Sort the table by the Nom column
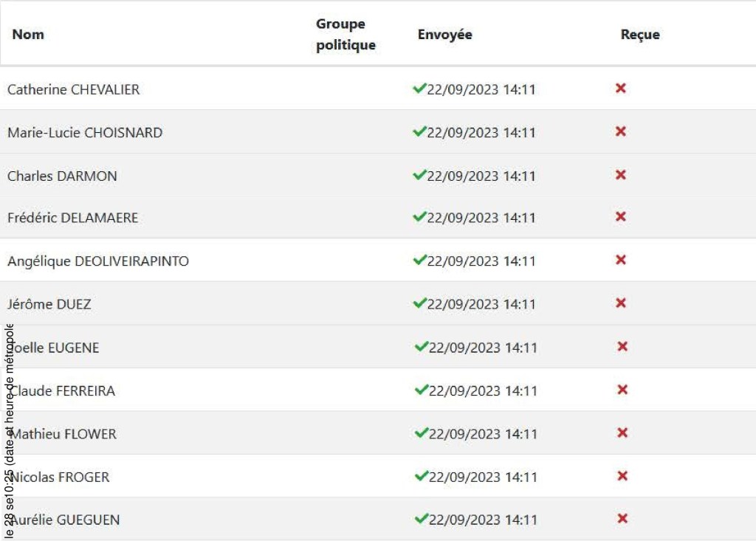The image size is (756, 541). (28, 34)
